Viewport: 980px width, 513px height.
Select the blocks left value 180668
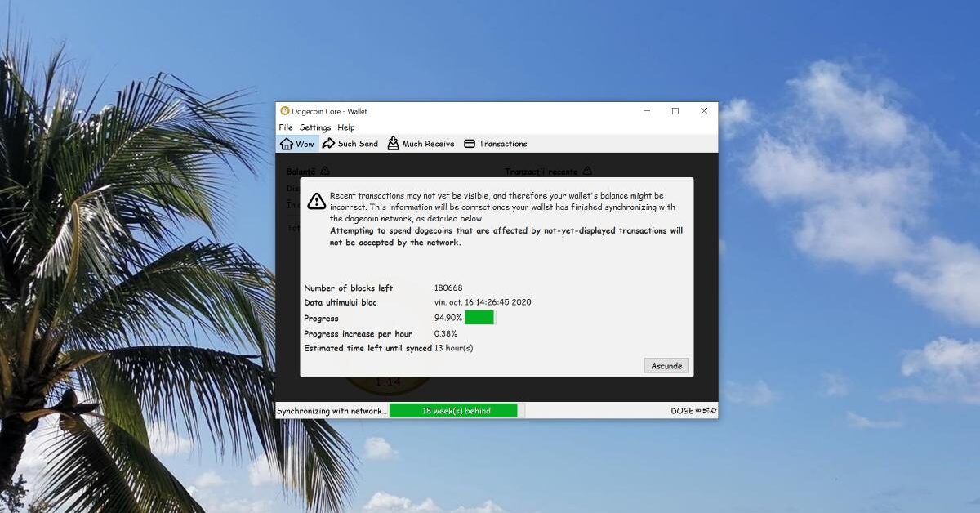[448, 288]
